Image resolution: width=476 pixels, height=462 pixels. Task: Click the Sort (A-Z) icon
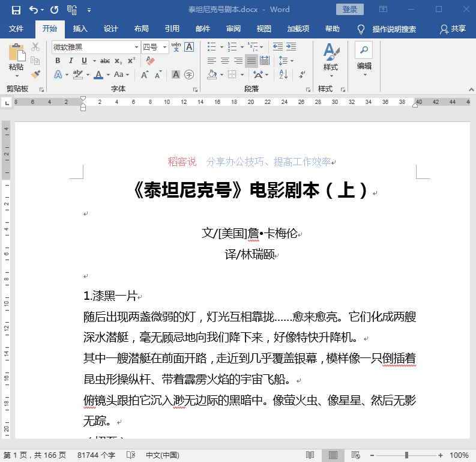point(283,74)
